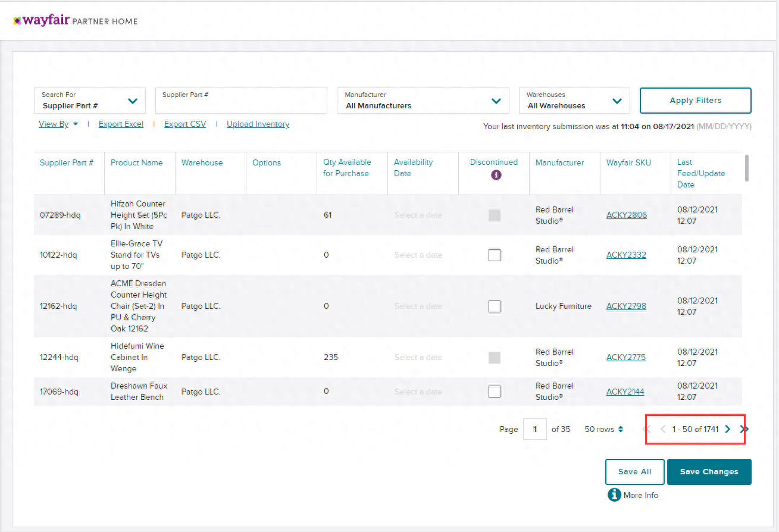Click the table vertical scrollbar thumb

tap(746, 168)
